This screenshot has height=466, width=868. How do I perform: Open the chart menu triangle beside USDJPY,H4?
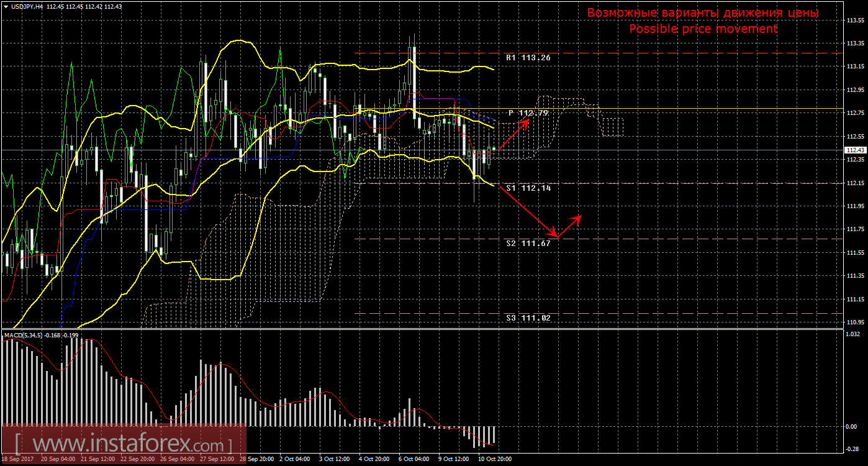pyautogui.click(x=6, y=6)
